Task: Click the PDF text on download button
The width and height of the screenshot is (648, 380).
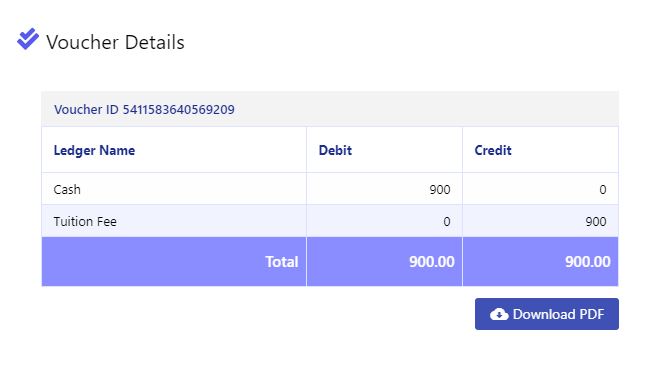Action: [x=591, y=314]
